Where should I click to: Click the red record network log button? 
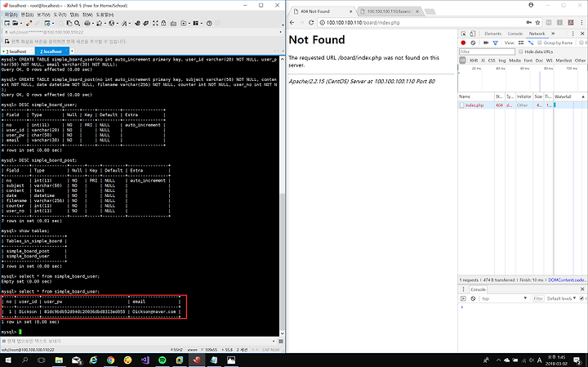point(463,43)
